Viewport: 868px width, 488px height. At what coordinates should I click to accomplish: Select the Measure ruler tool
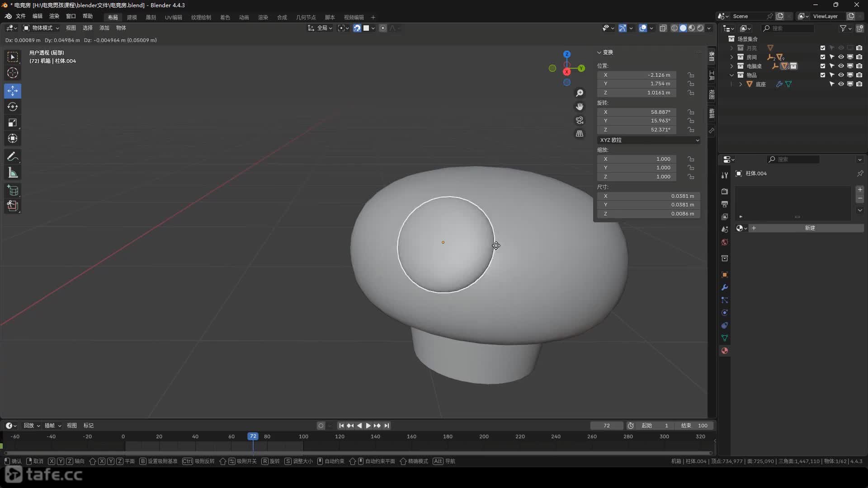pos(13,173)
